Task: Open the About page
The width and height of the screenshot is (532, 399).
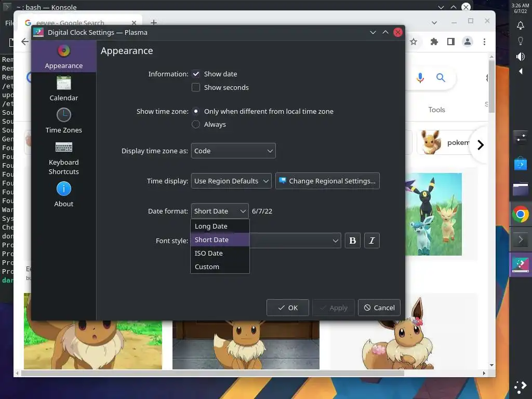Action: [x=64, y=195]
